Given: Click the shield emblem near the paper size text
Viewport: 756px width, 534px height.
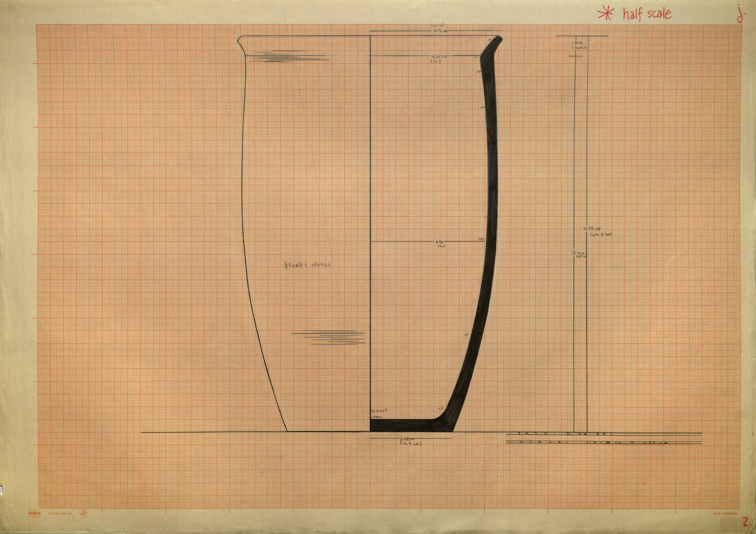Looking at the screenshot, I should pos(83,513).
